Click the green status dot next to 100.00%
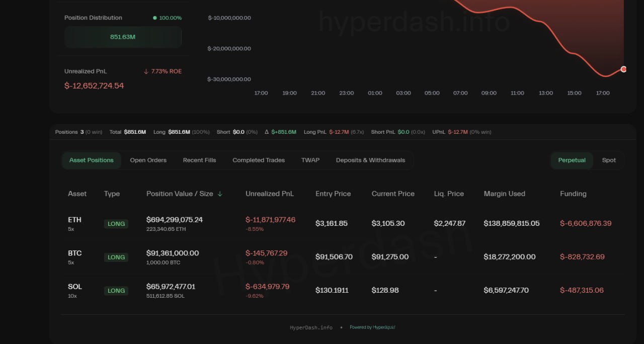Viewport: 644px width, 344px height. pos(155,17)
